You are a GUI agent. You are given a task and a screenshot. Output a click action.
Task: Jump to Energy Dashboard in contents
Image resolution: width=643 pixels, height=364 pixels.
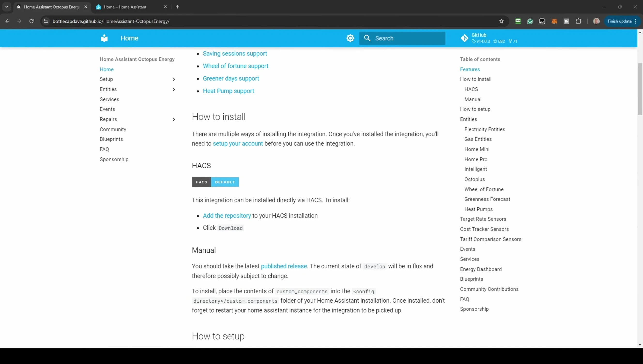[481, 269]
